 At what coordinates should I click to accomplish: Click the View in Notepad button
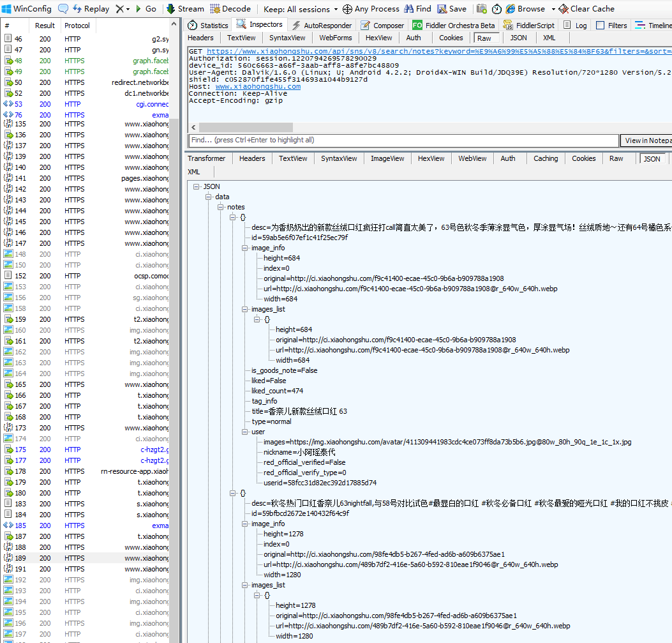[646, 140]
